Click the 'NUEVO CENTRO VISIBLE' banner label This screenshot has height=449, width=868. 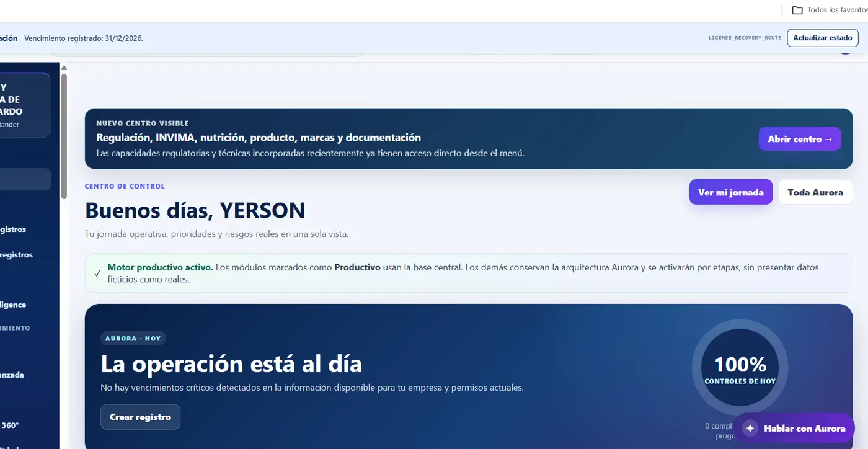coord(143,123)
